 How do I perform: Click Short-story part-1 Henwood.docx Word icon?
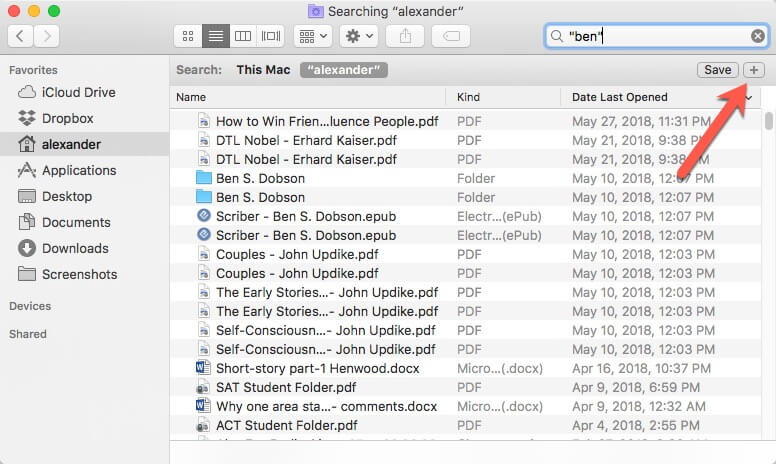tap(203, 368)
